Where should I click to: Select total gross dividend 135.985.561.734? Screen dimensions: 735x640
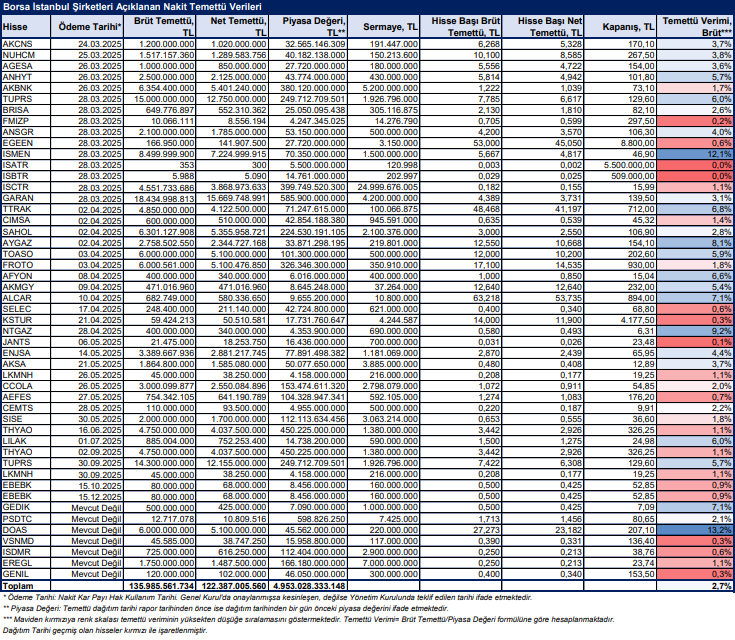tap(160, 586)
